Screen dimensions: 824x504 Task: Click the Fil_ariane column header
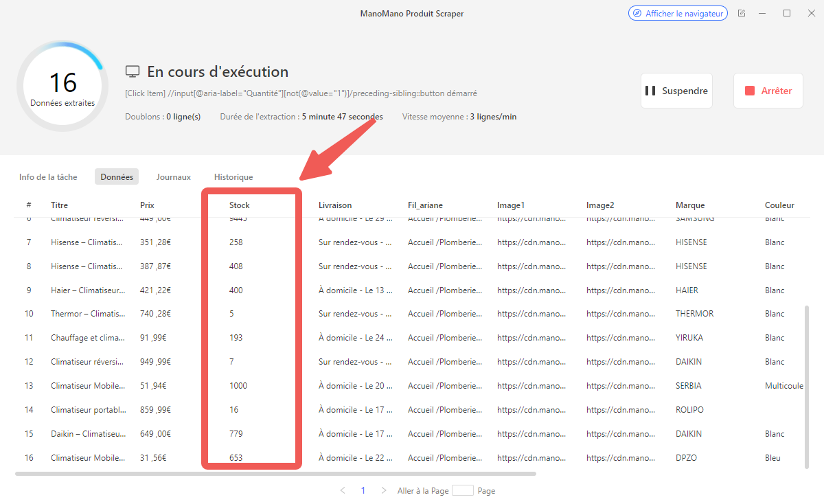pos(425,205)
